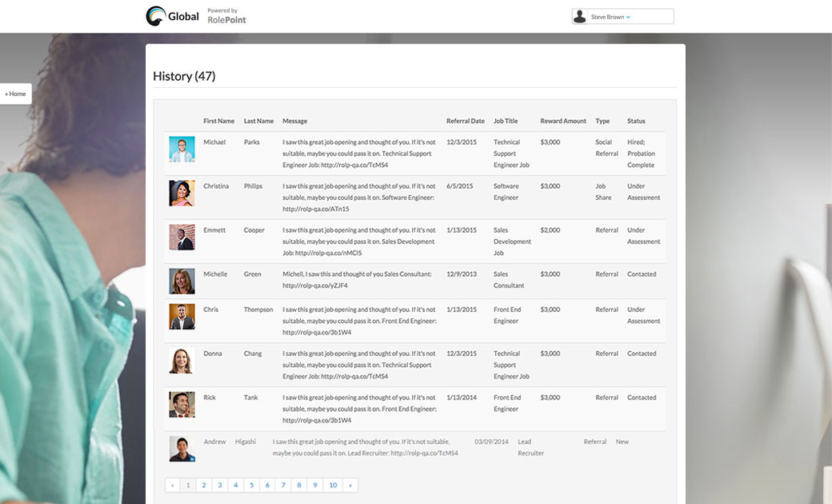
Task: Click Andrew Higashi's profile photo
Action: pyautogui.click(x=182, y=449)
